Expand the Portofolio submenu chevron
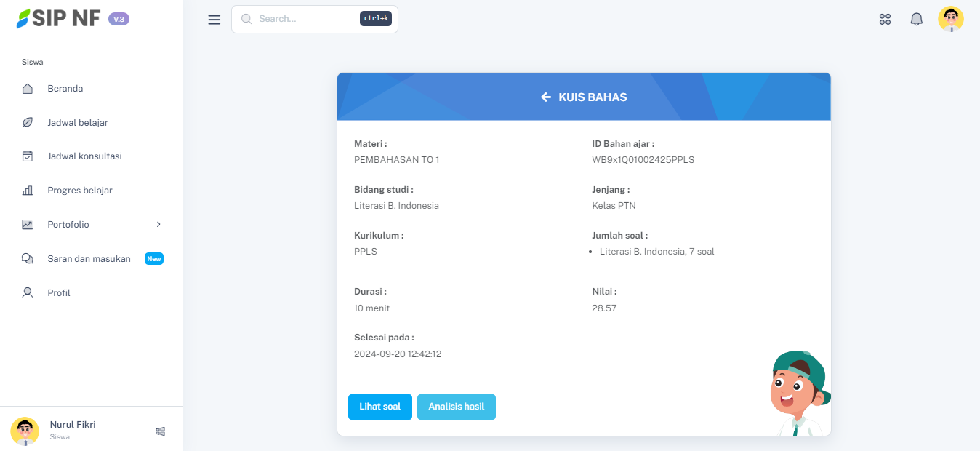This screenshot has width=980, height=451. [x=158, y=225]
